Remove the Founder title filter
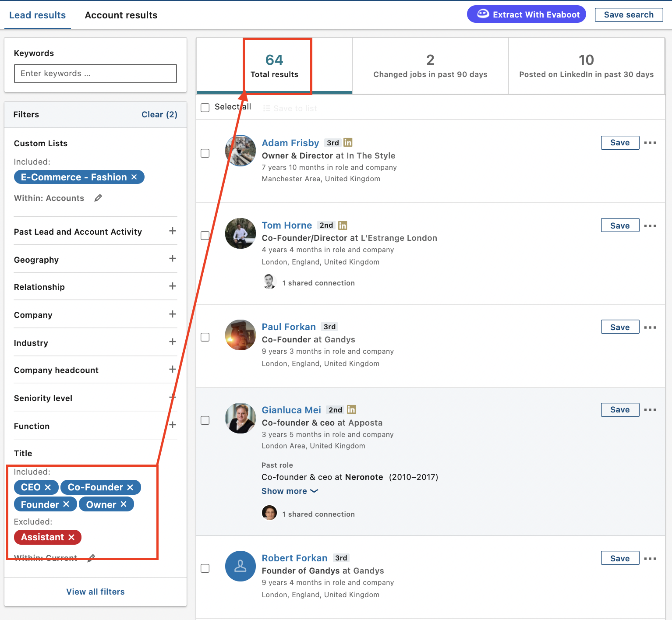This screenshot has width=672, height=620. coord(66,504)
